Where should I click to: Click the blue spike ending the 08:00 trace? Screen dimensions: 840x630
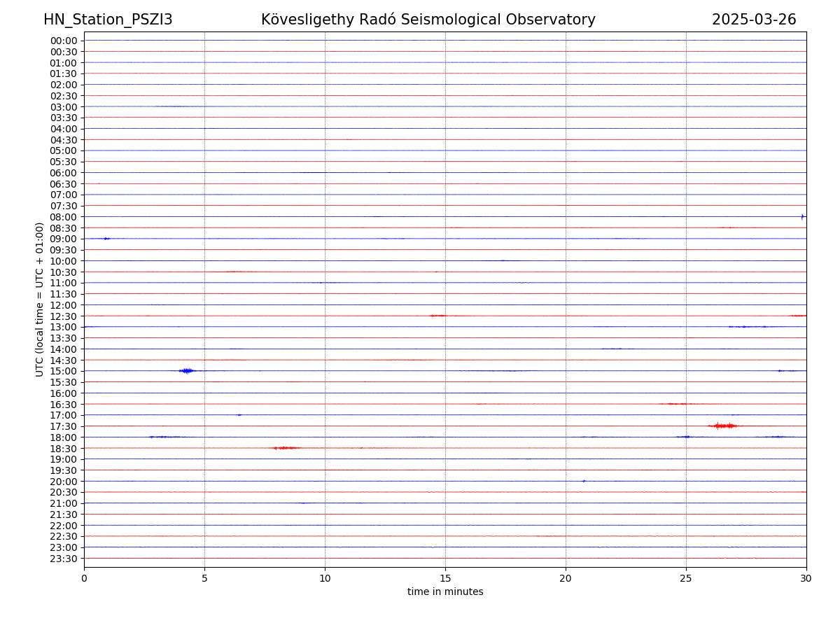[802, 216]
